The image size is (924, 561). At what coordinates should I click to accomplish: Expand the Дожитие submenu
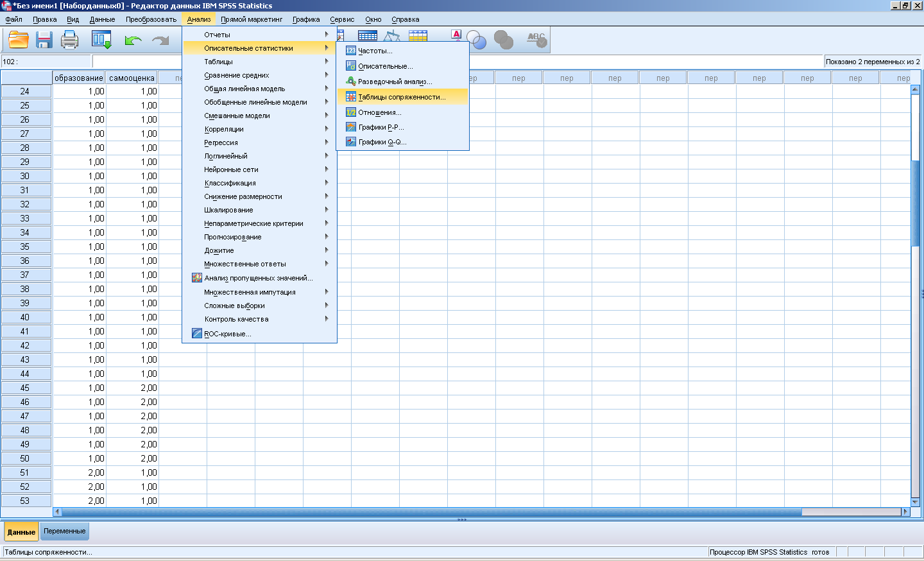[x=259, y=250]
